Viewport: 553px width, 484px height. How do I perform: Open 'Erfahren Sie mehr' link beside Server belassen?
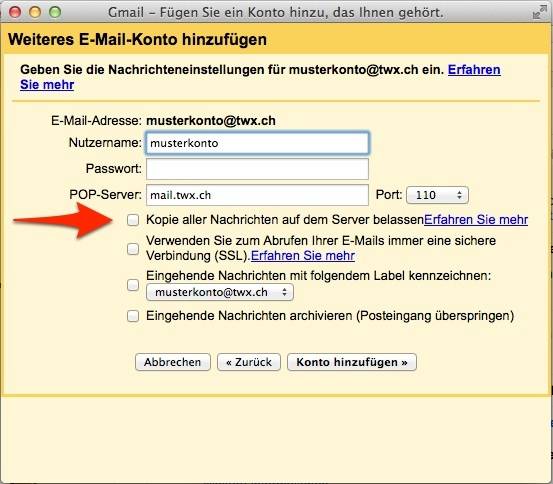click(x=476, y=220)
